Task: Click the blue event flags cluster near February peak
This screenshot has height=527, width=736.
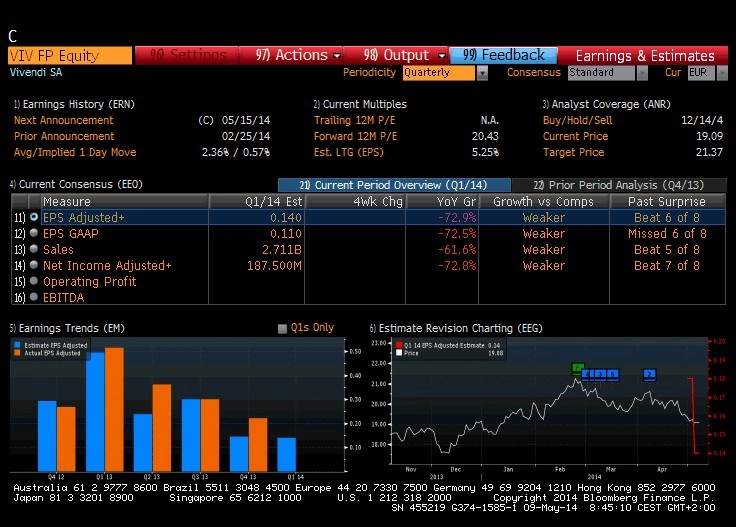Action: pyautogui.click(x=600, y=374)
